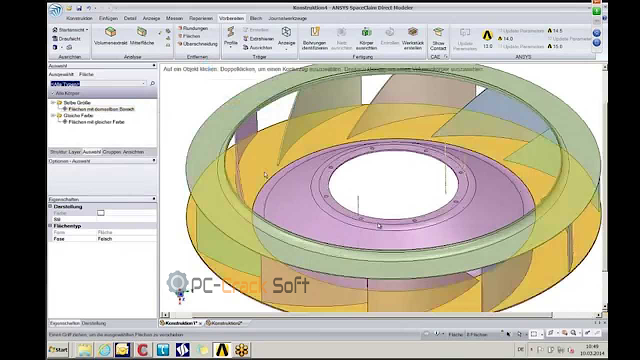
Task: Open the Blech ribbon tab
Action: [x=256, y=18]
